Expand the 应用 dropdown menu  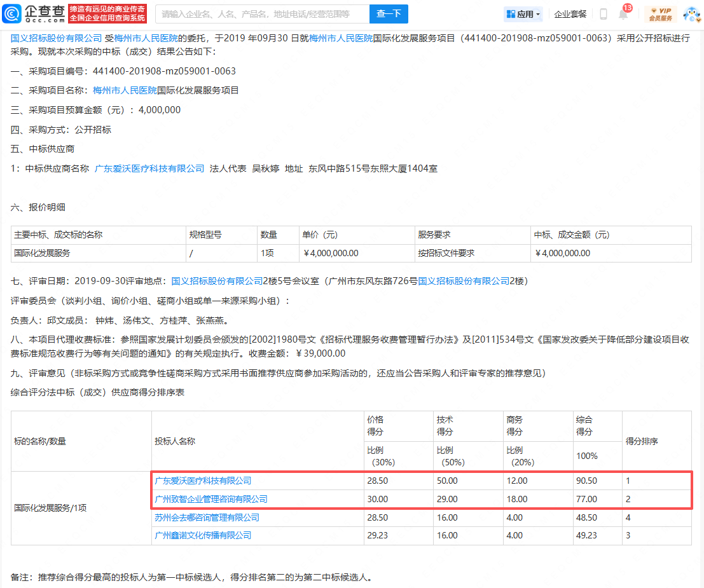523,14
